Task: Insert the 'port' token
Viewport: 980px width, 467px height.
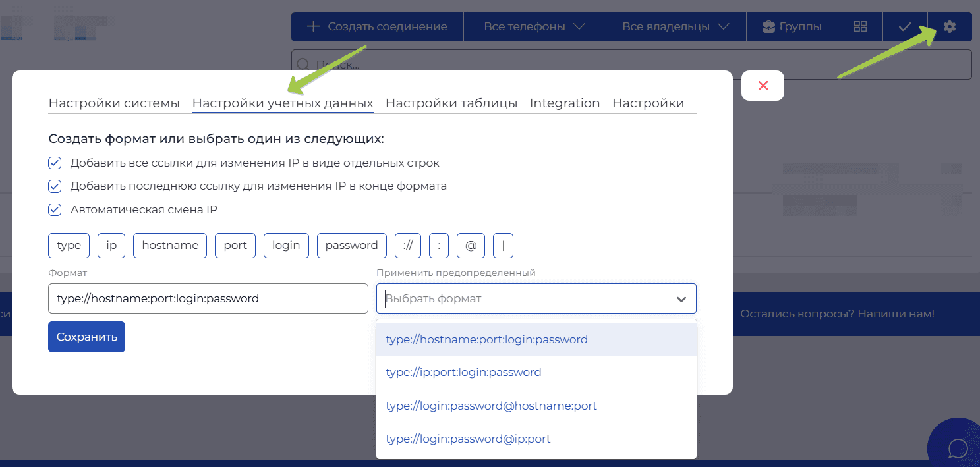Action: click(x=235, y=245)
